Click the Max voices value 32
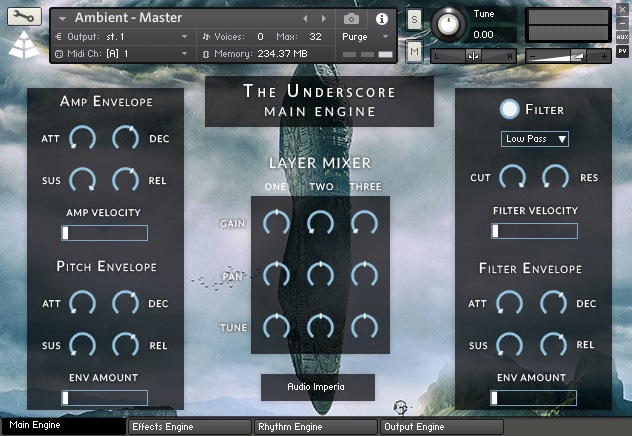The width and height of the screenshot is (632, 436). (x=315, y=37)
